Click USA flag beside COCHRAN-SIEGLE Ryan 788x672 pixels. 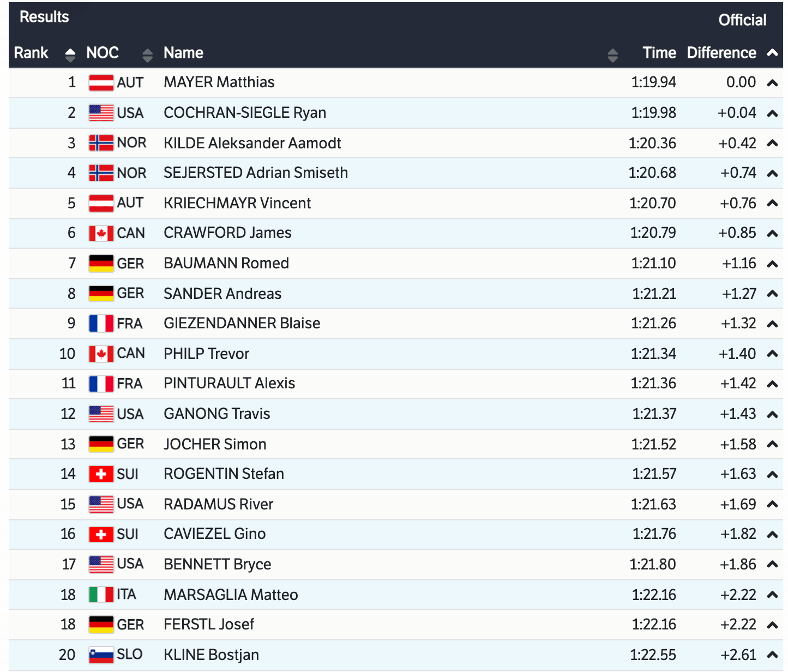coord(101,113)
